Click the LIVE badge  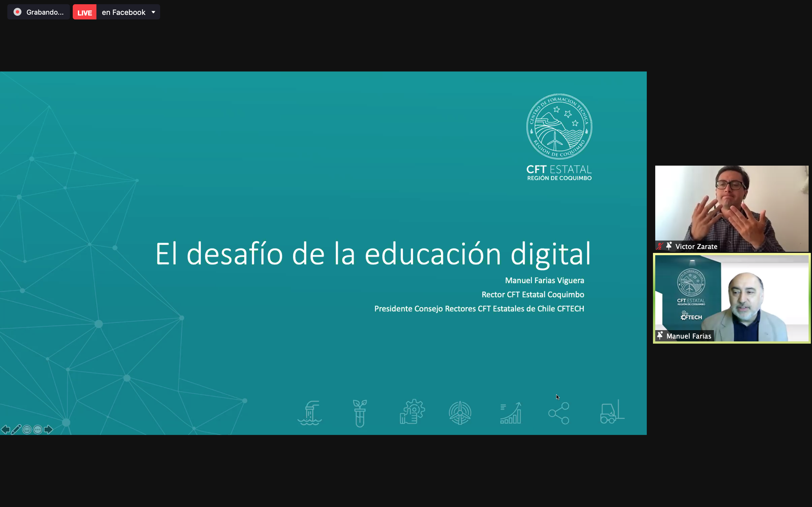pyautogui.click(x=85, y=12)
